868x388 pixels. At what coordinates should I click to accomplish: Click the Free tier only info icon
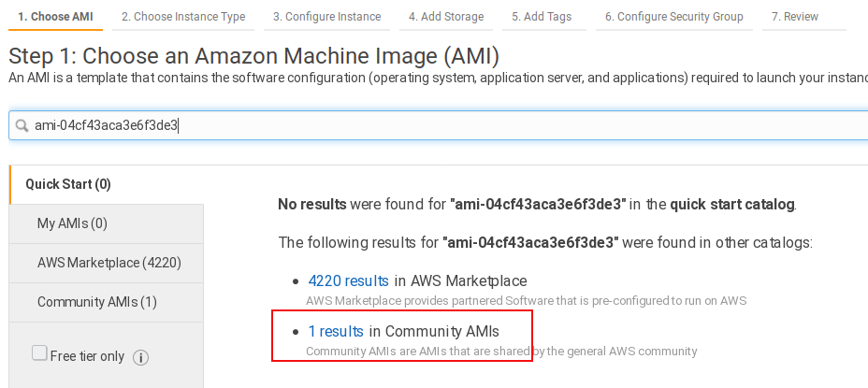[x=141, y=357]
